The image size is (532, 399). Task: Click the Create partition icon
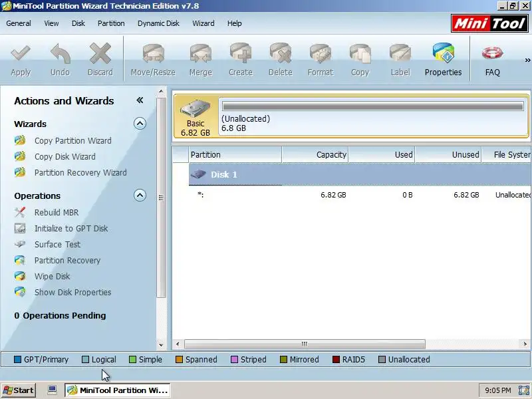241,53
